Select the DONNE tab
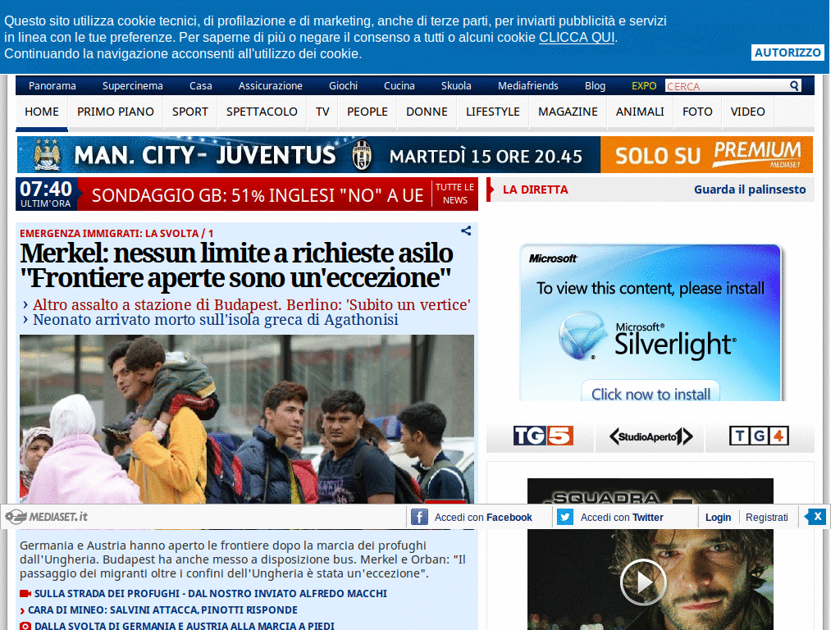The width and height of the screenshot is (840, 630). tap(427, 112)
